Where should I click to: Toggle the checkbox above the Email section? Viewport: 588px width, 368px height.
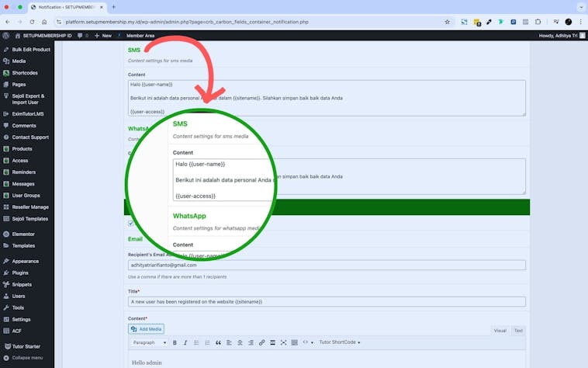[130, 224]
